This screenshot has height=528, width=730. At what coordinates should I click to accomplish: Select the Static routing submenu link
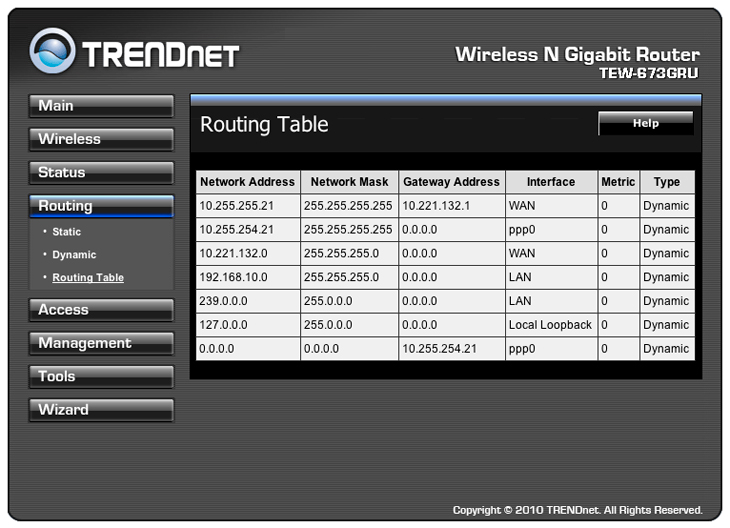[x=67, y=232]
